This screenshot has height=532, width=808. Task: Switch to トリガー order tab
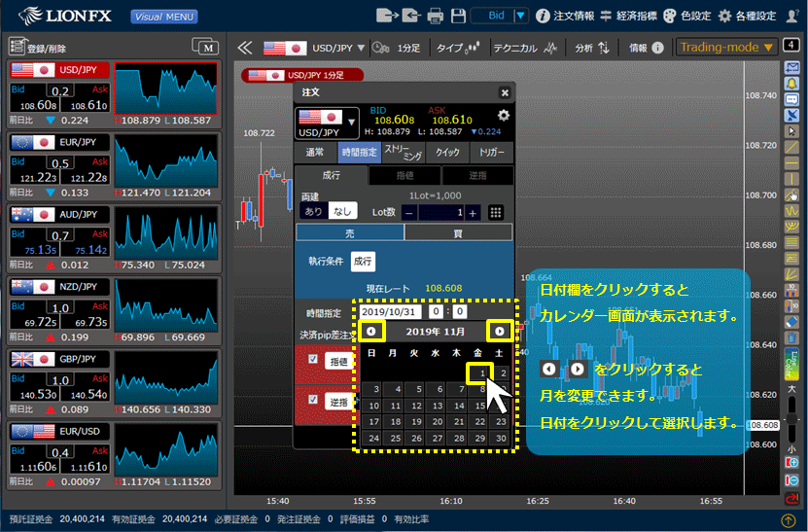[x=492, y=153]
